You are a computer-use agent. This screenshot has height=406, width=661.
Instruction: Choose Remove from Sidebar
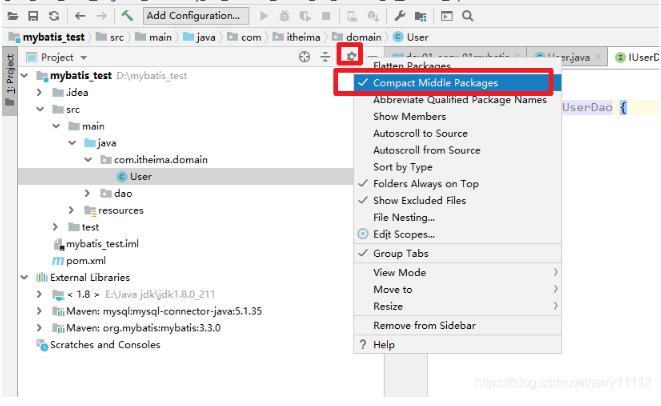click(x=457, y=325)
